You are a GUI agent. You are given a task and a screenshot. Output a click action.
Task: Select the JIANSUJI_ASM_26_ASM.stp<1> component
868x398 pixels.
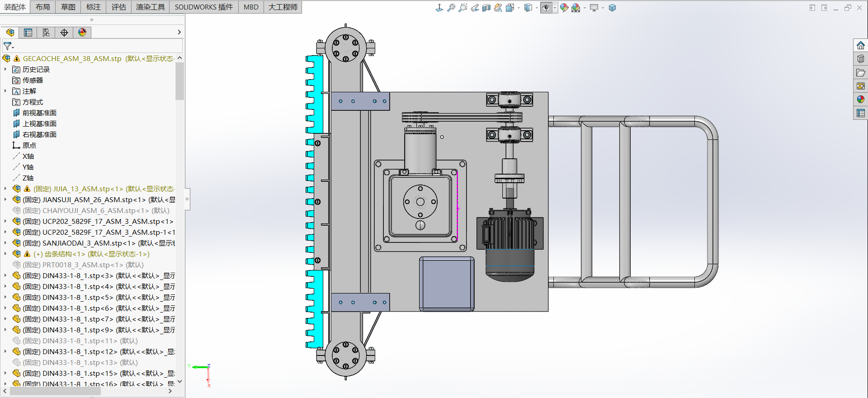point(94,199)
